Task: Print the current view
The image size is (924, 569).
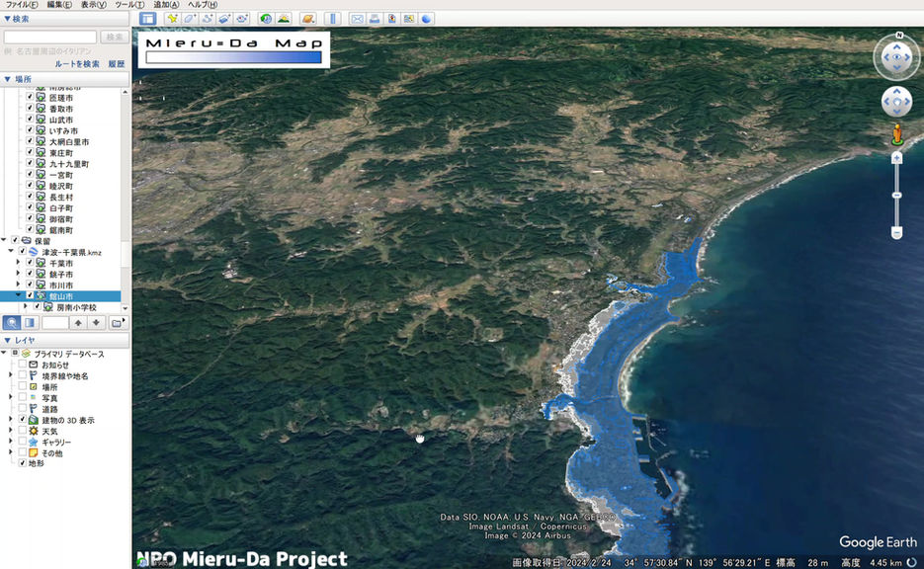Action: coord(375,19)
